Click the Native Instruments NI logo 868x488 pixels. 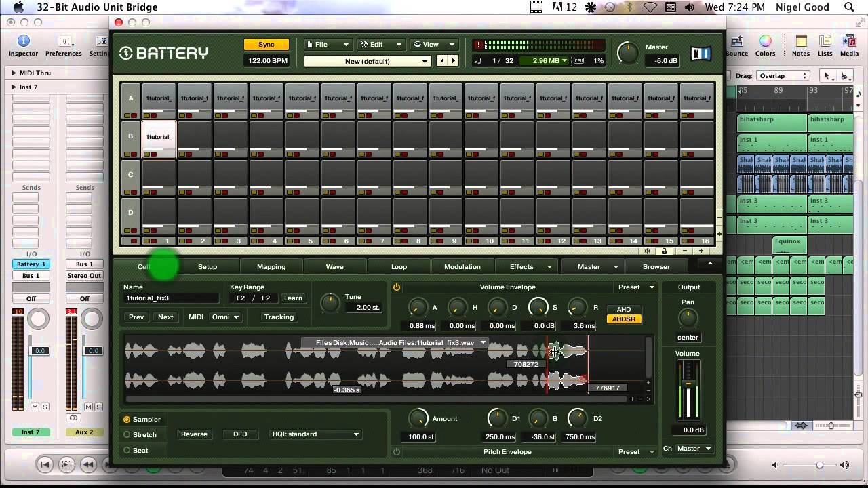(x=702, y=54)
